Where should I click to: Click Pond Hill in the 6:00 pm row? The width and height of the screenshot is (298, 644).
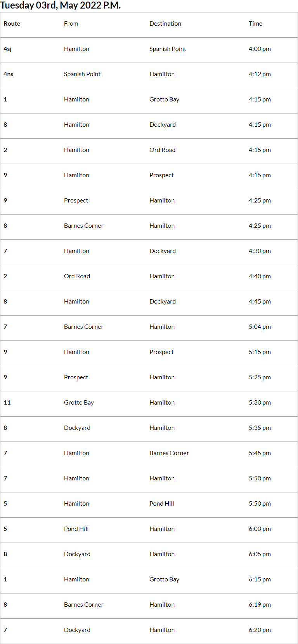click(x=76, y=529)
